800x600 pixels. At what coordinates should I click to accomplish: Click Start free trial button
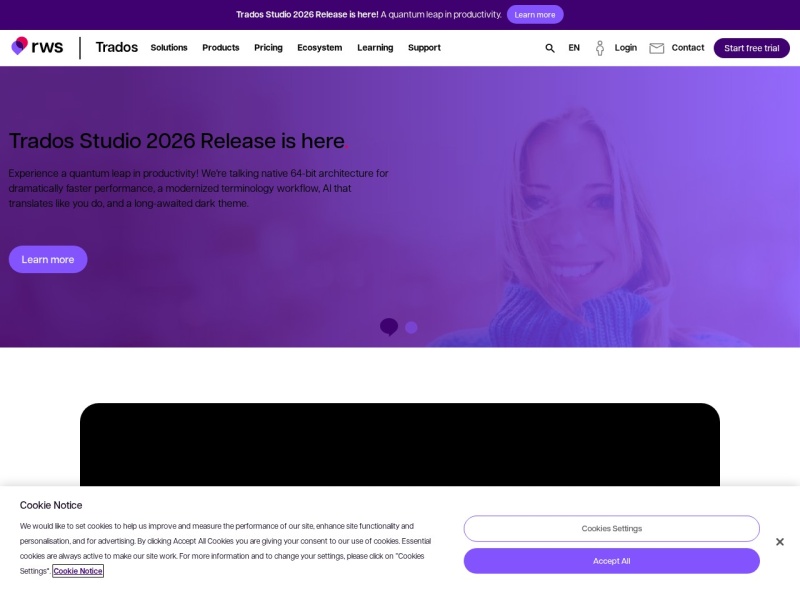point(752,48)
